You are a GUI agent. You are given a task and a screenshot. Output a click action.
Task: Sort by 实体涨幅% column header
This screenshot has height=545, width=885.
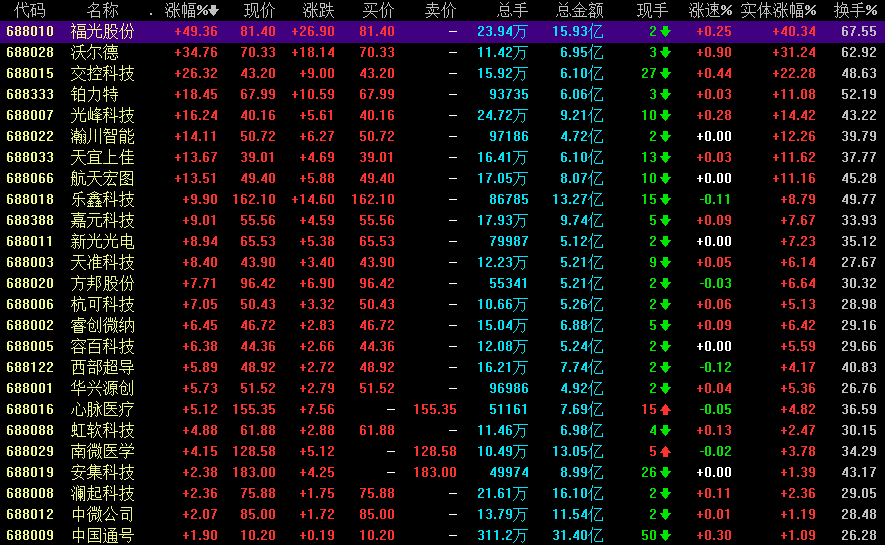click(779, 10)
